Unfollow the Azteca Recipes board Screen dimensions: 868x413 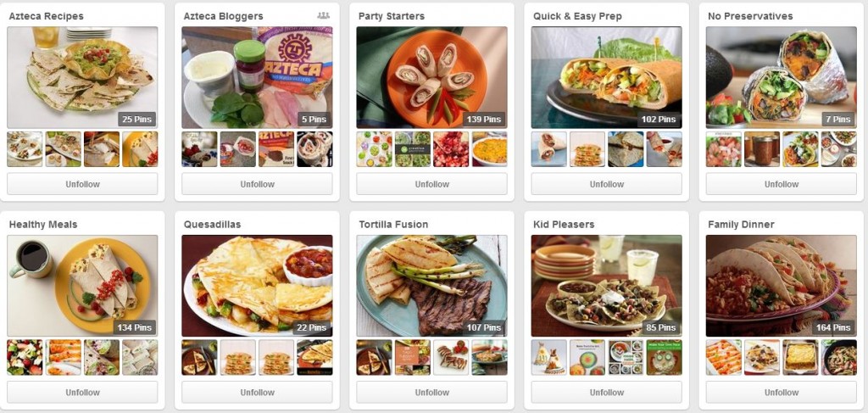[x=82, y=184]
